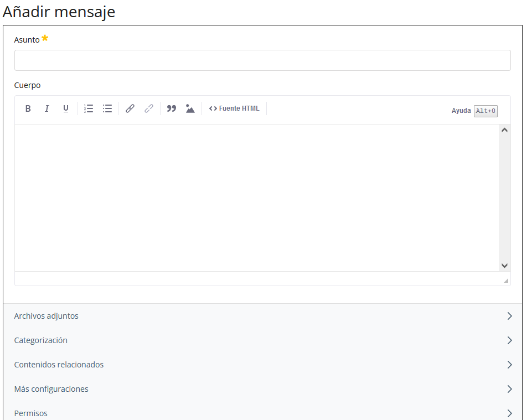Click the Asunto text field
The width and height of the screenshot is (532, 420).
point(262,60)
